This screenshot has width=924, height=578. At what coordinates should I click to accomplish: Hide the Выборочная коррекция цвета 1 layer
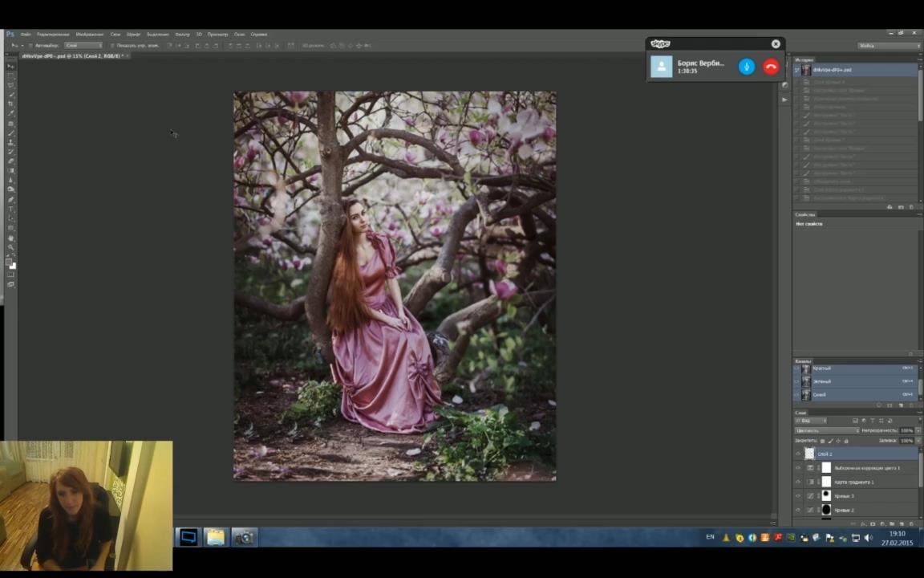798,468
